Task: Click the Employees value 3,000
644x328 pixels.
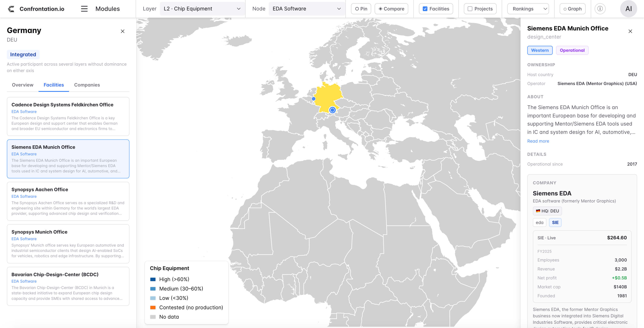Action: click(621, 260)
